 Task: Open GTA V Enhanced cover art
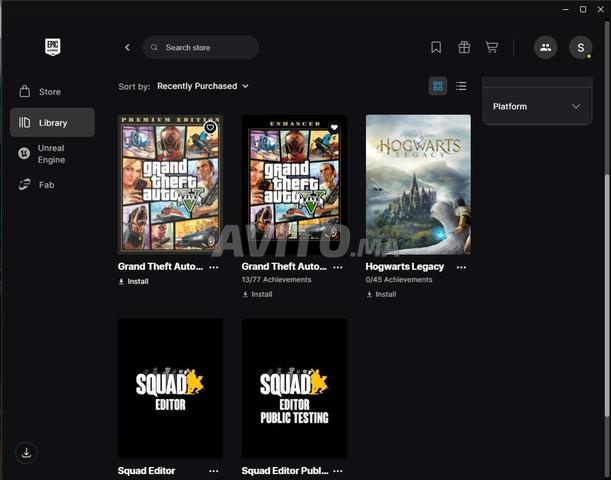294,185
